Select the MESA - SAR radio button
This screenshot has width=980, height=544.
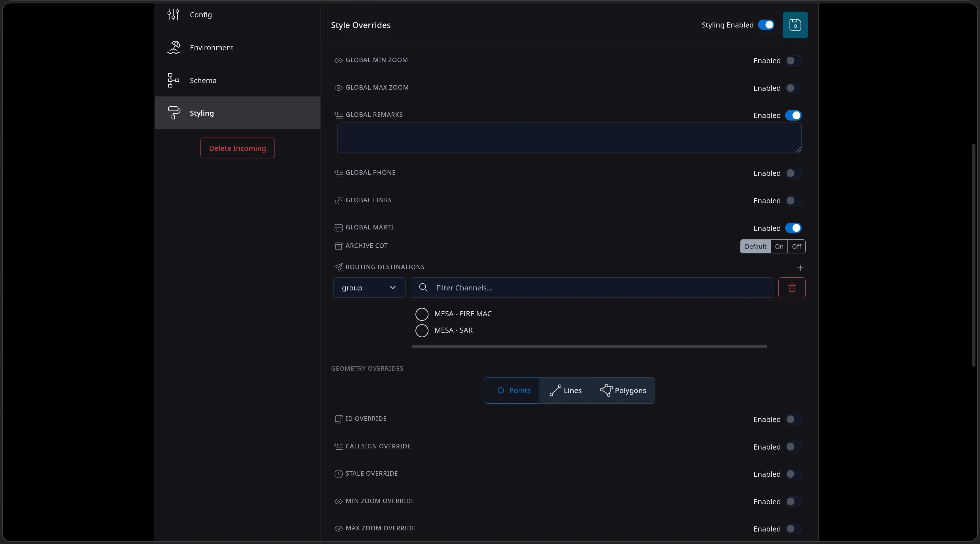point(422,330)
